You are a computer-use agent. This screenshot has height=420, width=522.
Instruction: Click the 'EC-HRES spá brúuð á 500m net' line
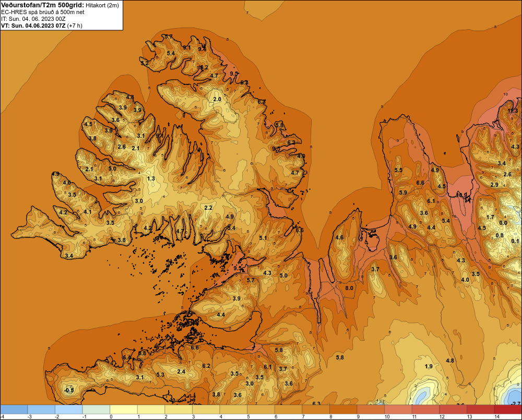(43, 12)
